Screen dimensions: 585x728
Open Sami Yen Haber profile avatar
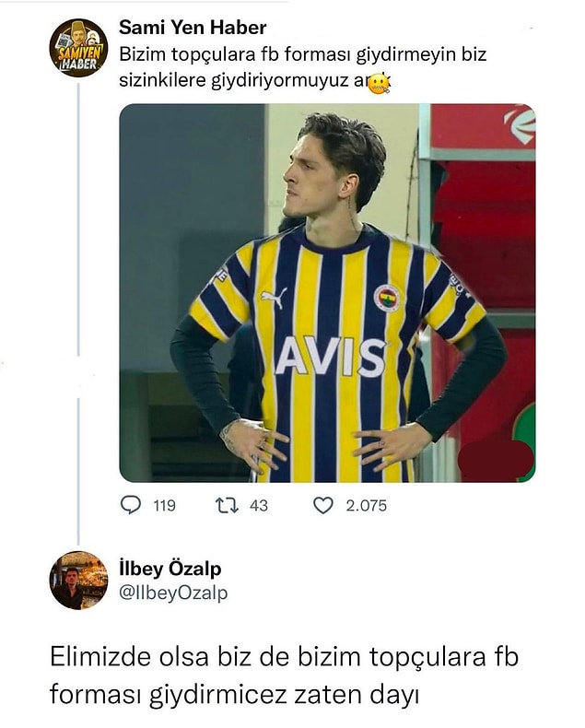point(78,48)
